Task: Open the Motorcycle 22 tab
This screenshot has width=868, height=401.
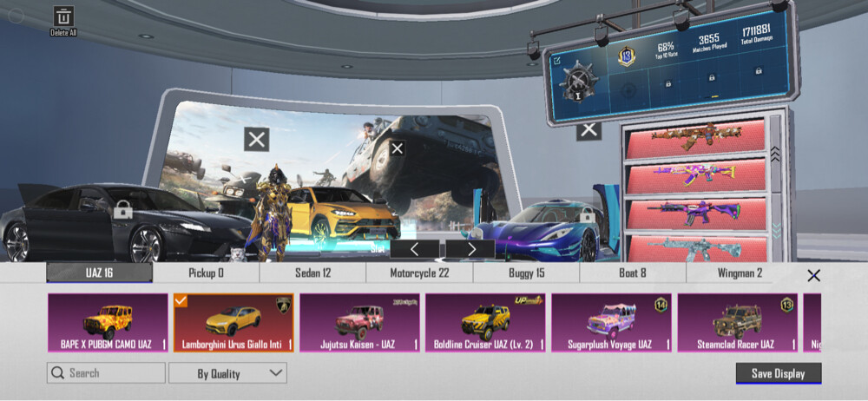Action: pos(419,273)
